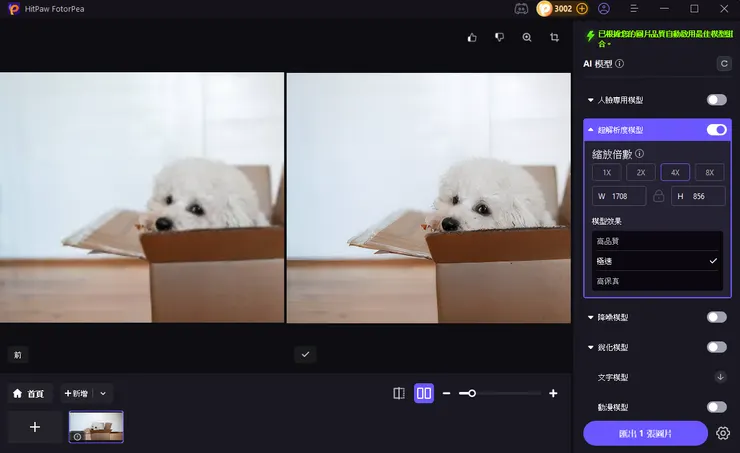This screenshot has width=740, height=453.
Task: Open the magnifier zoom tool
Action: tap(527, 37)
